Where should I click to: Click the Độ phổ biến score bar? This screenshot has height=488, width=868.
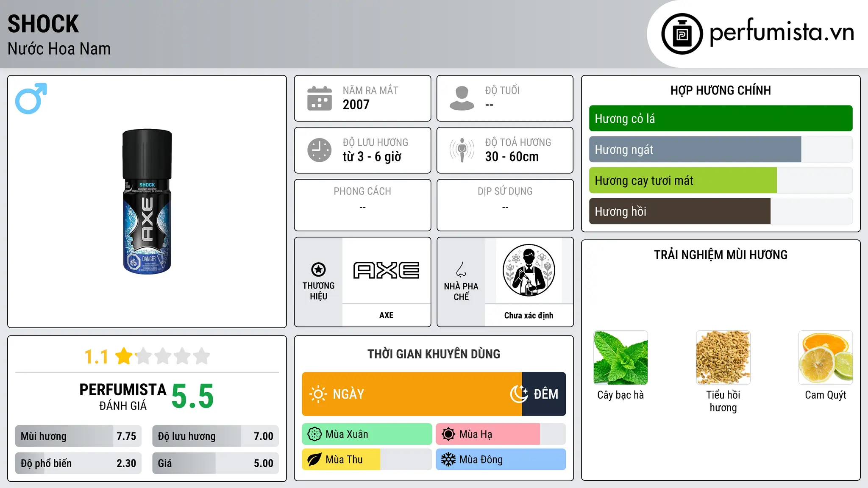tap(78, 463)
